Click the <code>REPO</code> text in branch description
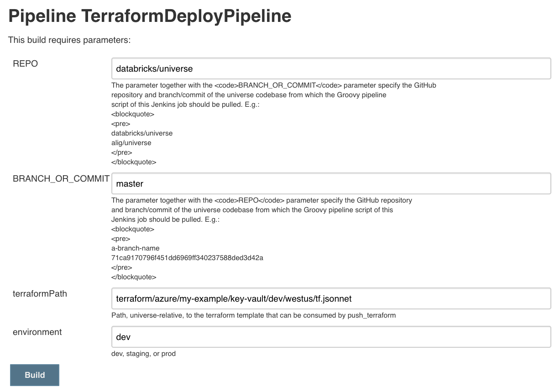This screenshot has width=560, height=392. point(250,200)
